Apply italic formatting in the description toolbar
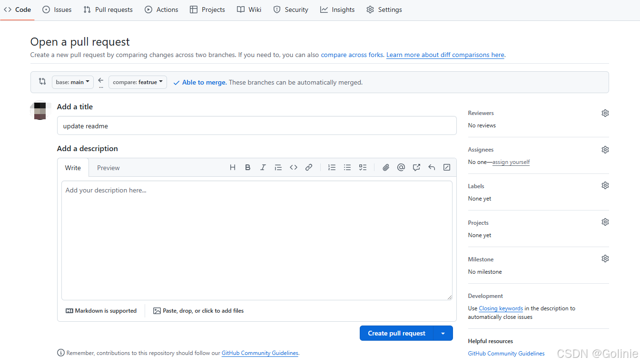Image resolution: width=640 pixels, height=364 pixels. click(x=263, y=167)
